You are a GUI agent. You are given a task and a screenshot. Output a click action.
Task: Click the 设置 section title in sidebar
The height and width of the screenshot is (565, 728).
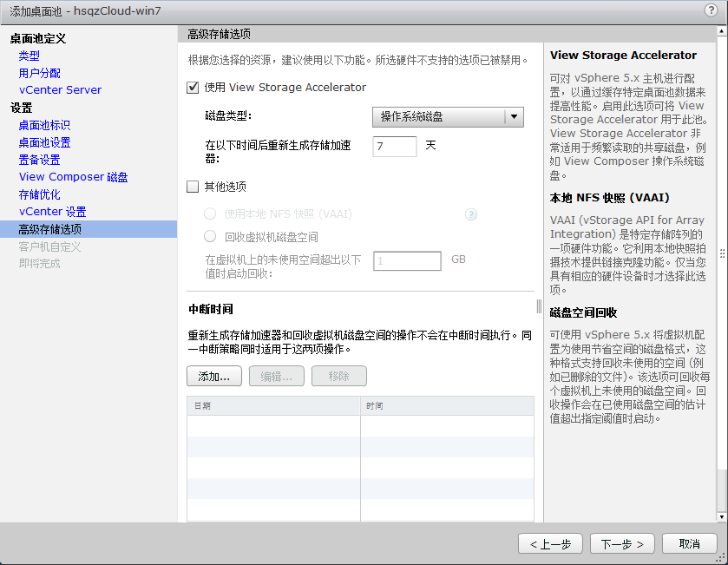pos(22,108)
